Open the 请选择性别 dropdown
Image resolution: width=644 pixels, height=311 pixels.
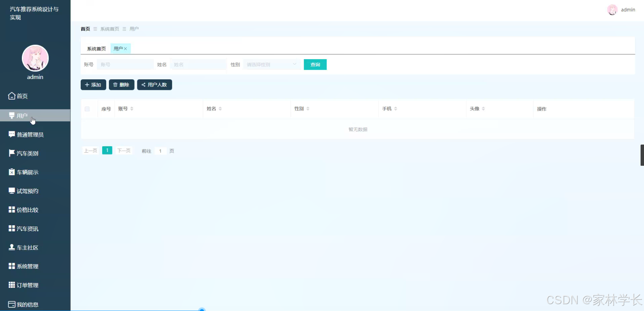coord(271,64)
